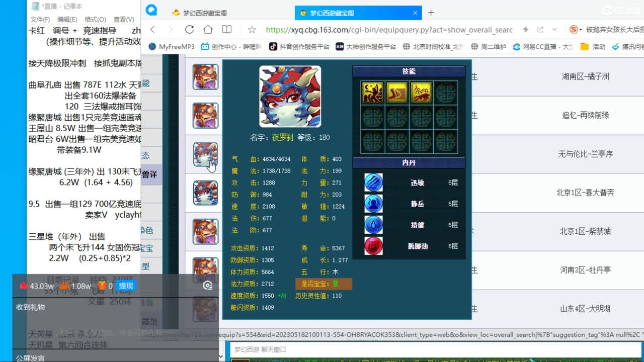The image size is (644, 362).
Task: Open the 网易CC直播 bookmark
Action: [543, 47]
